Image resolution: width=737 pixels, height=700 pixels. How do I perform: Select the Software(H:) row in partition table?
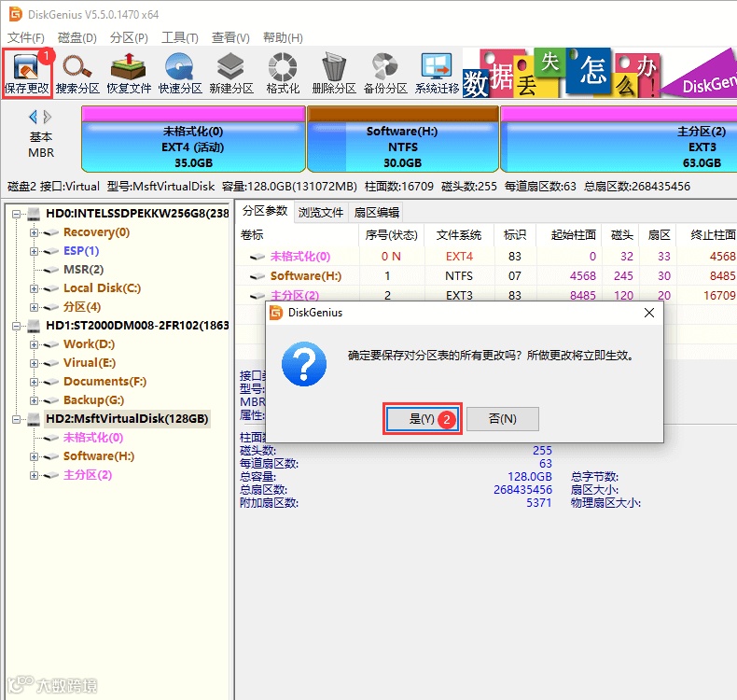[x=486, y=276]
